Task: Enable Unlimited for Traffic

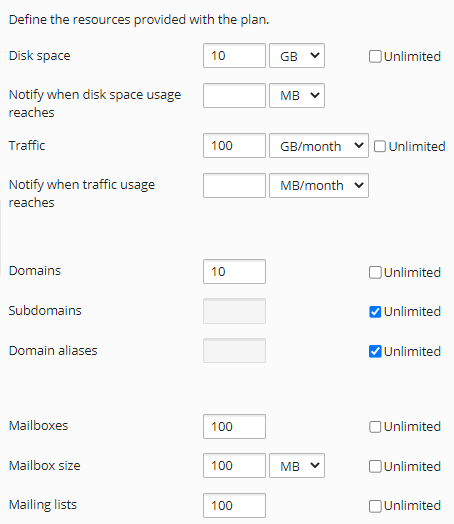Action: (x=380, y=146)
